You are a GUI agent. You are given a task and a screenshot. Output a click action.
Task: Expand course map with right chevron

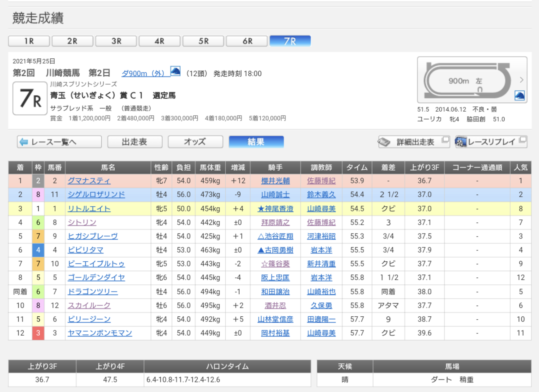[x=521, y=80]
